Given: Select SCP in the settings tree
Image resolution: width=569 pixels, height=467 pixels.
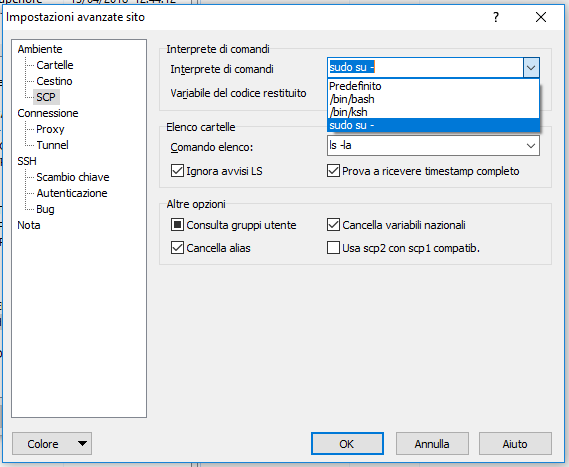Looking at the screenshot, I should tap(46, 97).
